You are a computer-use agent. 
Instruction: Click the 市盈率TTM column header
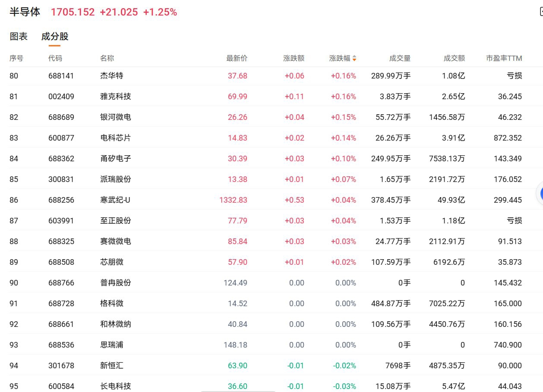coord(504,58)
